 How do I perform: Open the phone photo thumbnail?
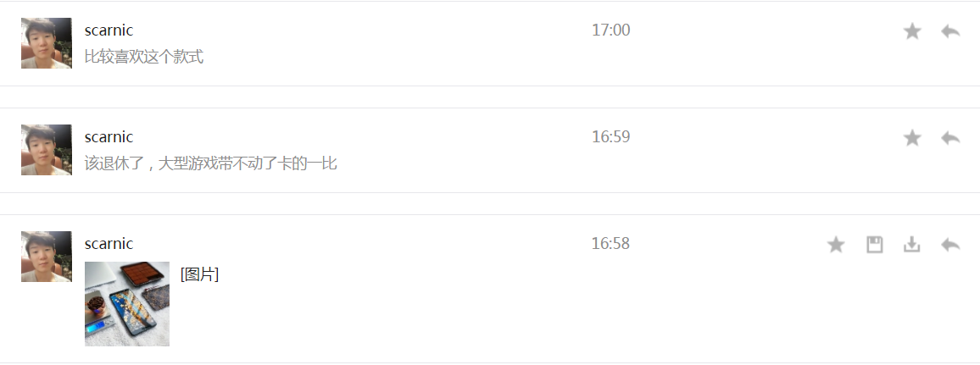pos(127,304)
